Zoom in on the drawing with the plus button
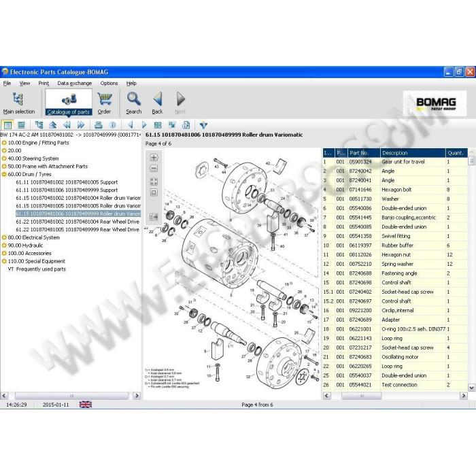This screenshot has height=476, width=476. tap(154, 157)
